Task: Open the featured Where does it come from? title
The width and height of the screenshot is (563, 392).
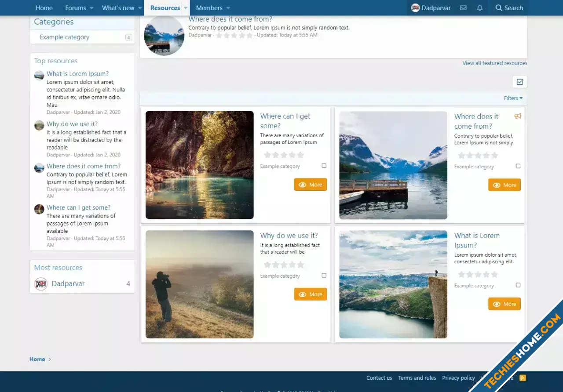Action: (x=230, y=19)
